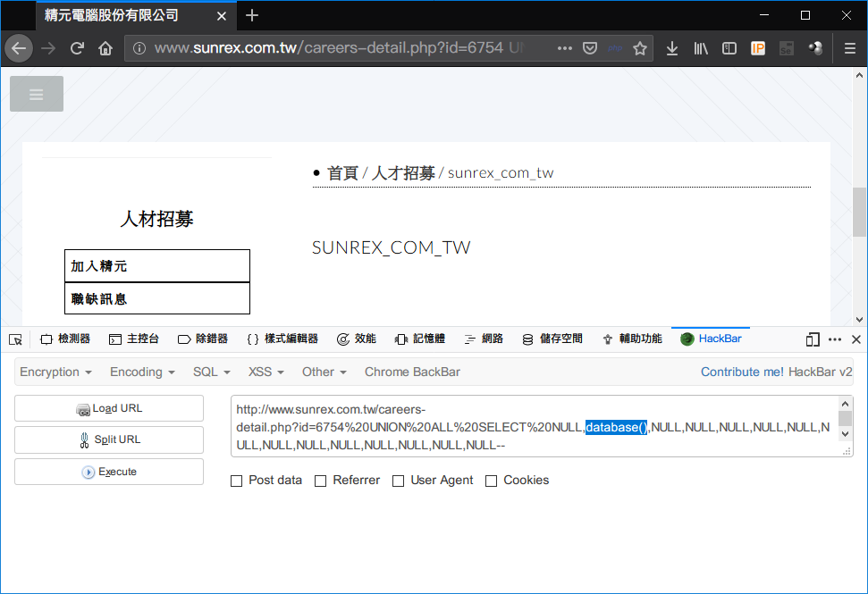The width and height of the screenshot is (868, 594).
Task: Click the page scrollbar up arrow
Action: [x=859, y=75]
